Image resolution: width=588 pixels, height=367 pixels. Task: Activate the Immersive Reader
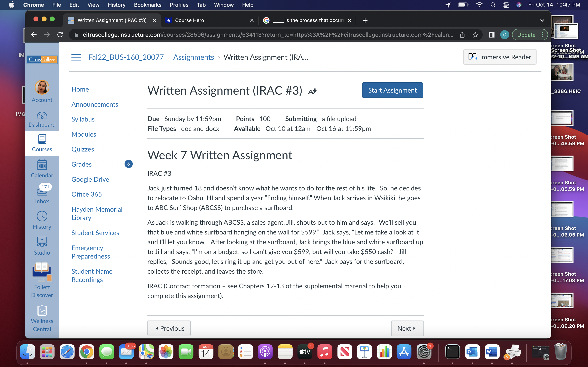point(500,57)
